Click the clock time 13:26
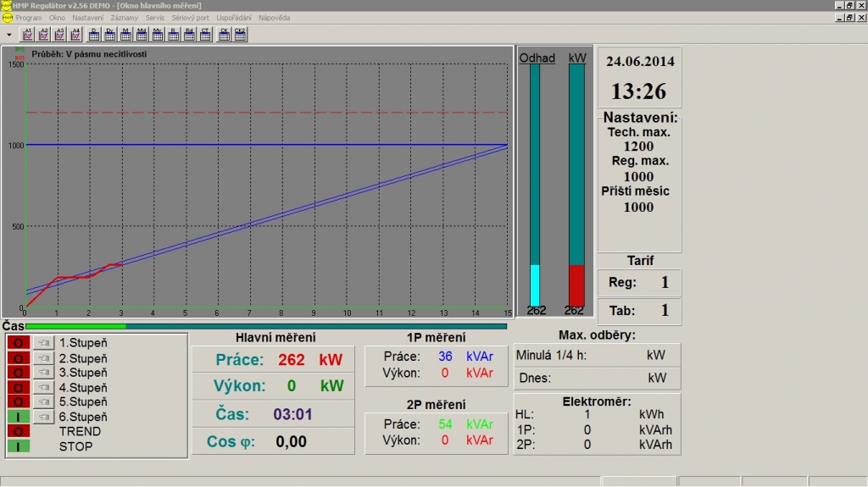The height and width of the screenshot is (487, 868). [x=638, y=91]
